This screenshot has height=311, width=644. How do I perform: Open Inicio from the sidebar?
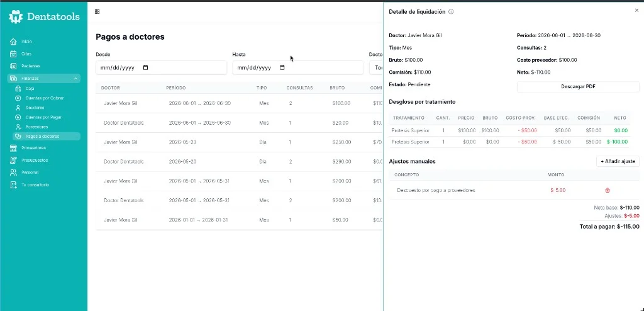[26, 42]
